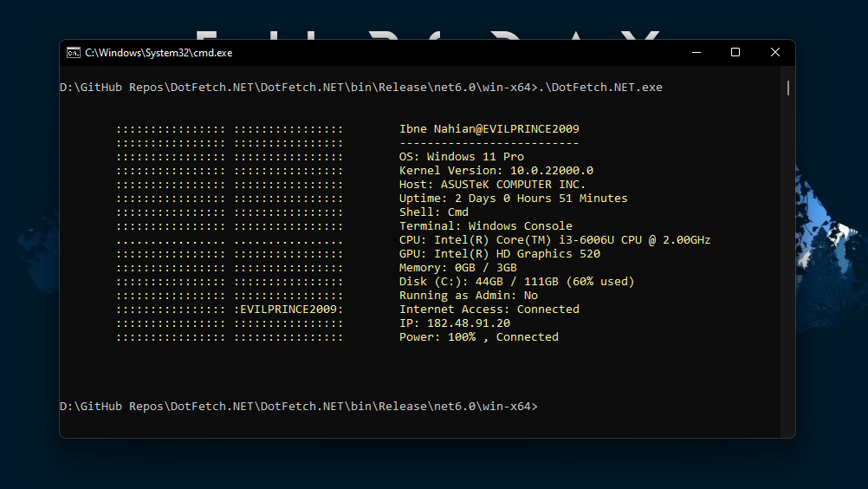Click the Ibne Nahian@EVILPRINCE2009 line
The height and width of the screenshot is (489, 868).
point(489,129)
